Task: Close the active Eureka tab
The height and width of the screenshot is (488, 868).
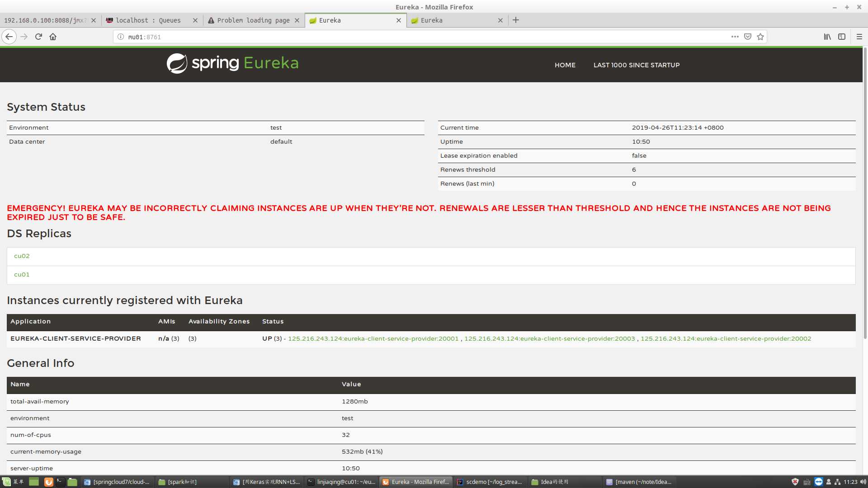Action: [399, 20]
